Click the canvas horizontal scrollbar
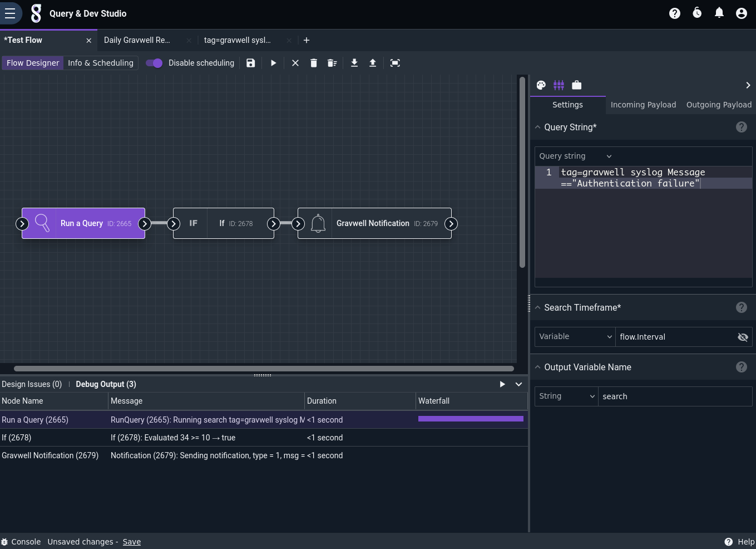The width and height of the screenshot is (756, 549). 264,369
